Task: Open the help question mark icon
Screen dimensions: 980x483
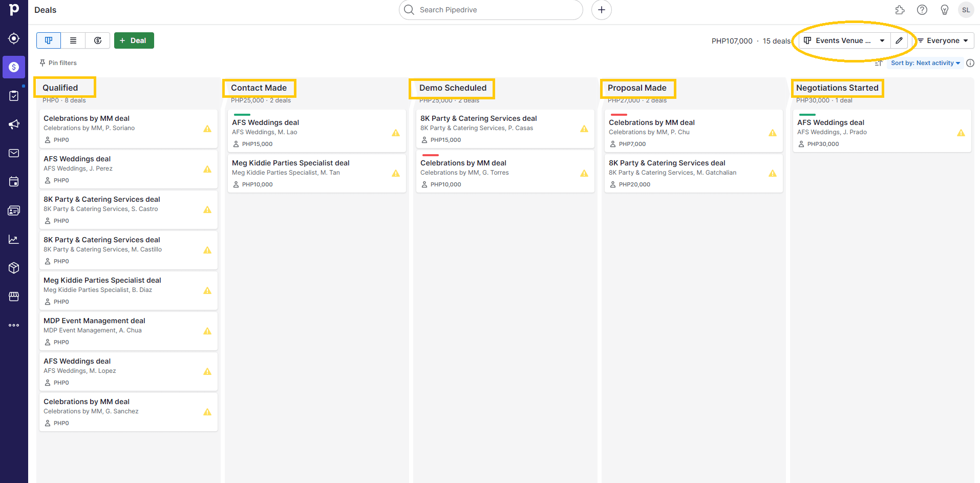Action: pos(922,10)
